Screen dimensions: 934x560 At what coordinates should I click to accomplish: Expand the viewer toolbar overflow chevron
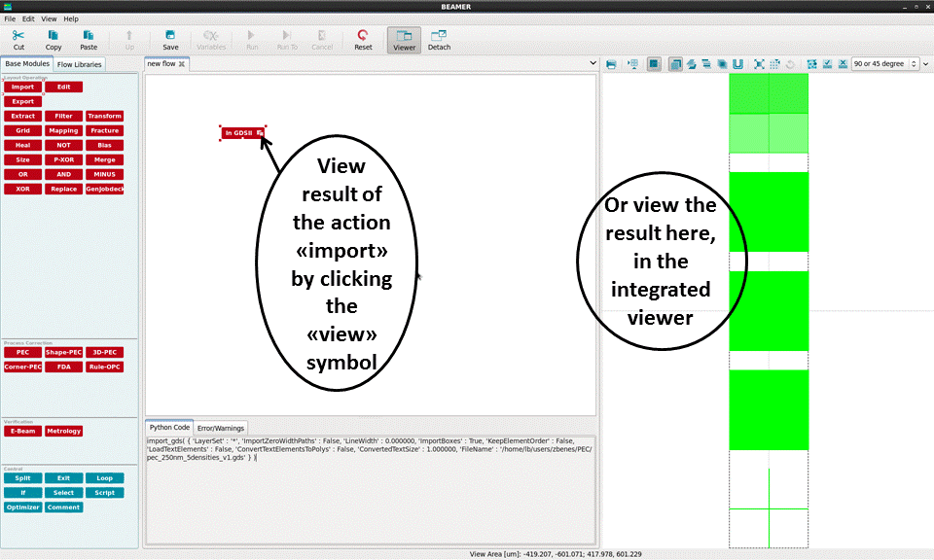[925, 64]
